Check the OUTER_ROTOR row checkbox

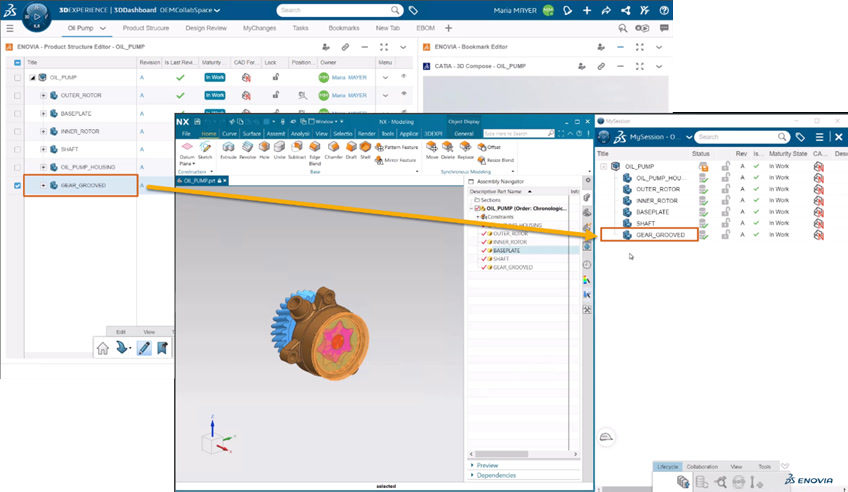[x=17, y=96]
